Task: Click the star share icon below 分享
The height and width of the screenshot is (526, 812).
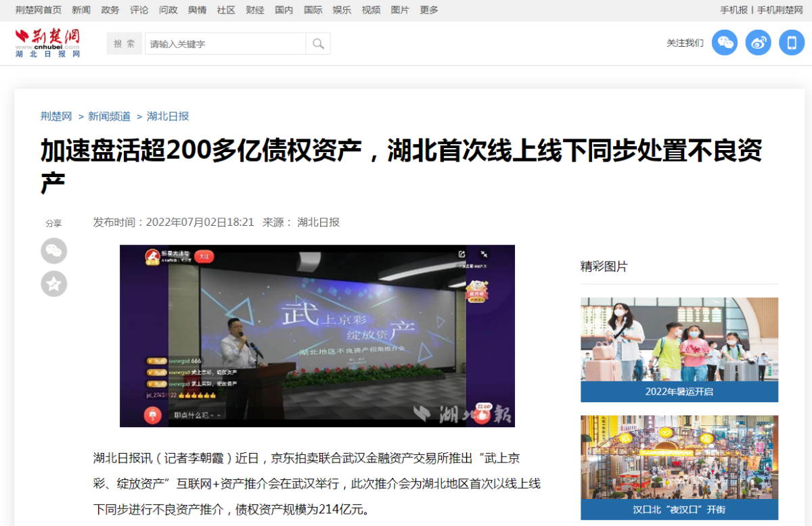Action: 54,285
